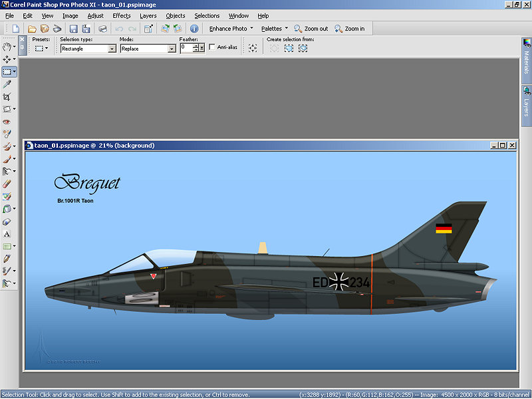Screen dimensions: 532x399
Task: Click the aircraft image canvas
Action: click(271, 261)
